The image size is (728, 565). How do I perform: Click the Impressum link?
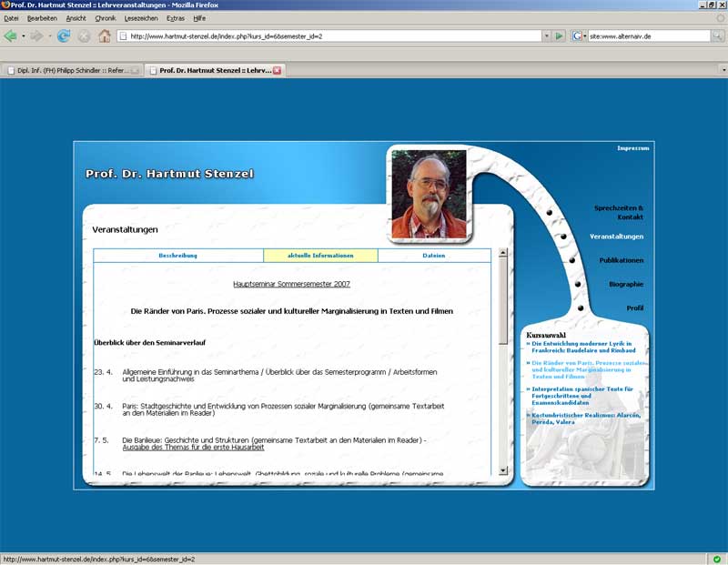pos(632,147)
